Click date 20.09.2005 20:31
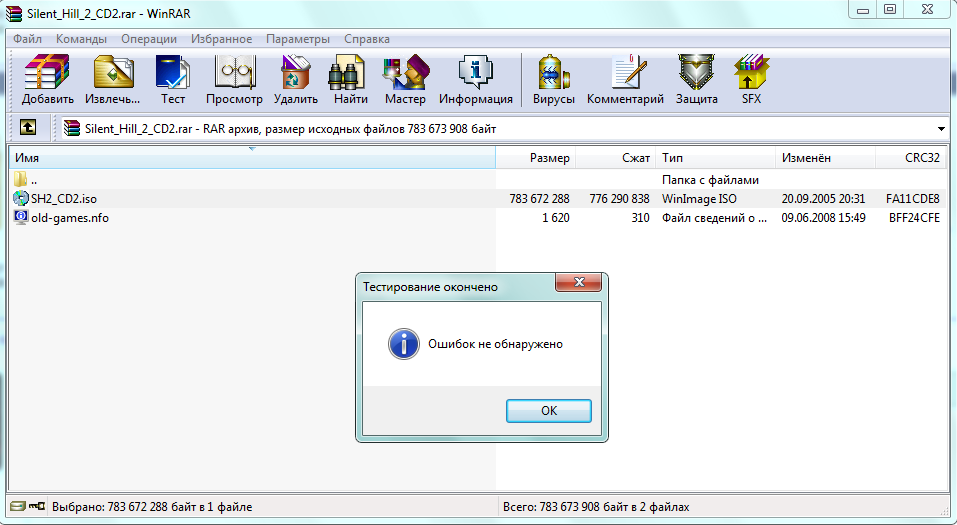Screen dimensions: 957x525 coord(823,199)
